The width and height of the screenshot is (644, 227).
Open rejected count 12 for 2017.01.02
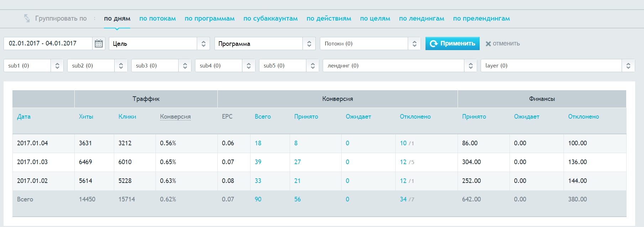pos(403,181)
